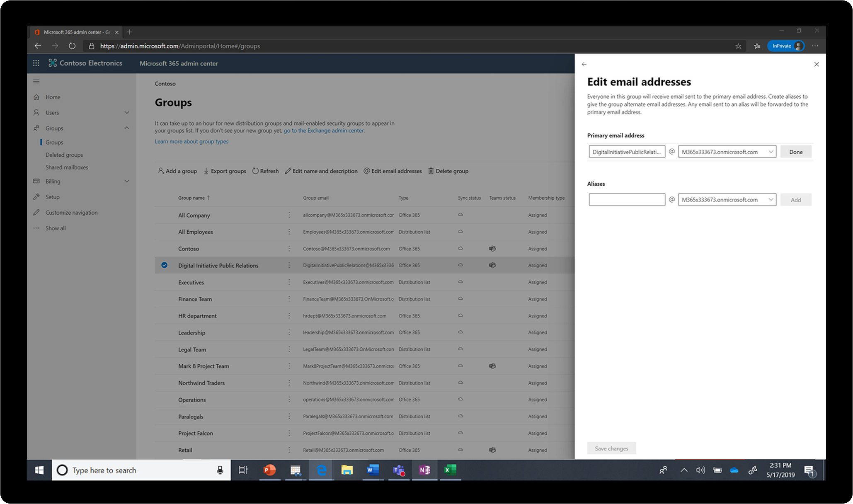Screen dimensions: 853x504
Task: Open the alias domain dropdown
Action: coord(770,199)
